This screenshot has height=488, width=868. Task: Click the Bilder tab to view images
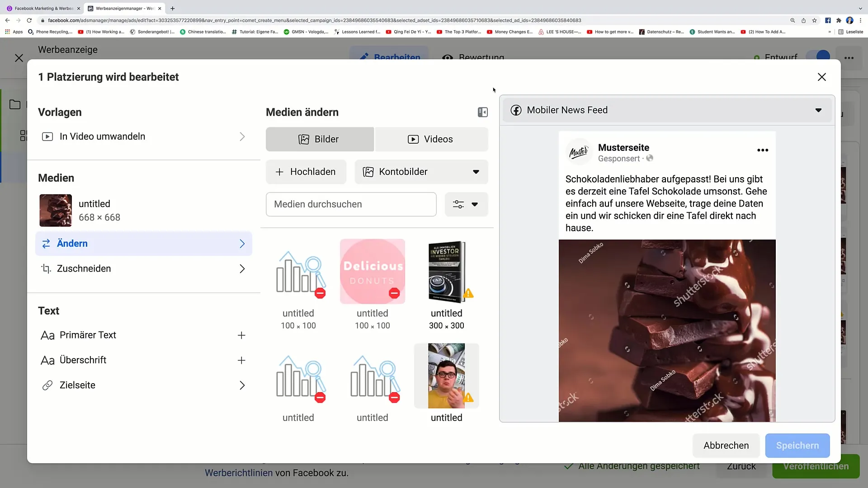[320, 139]
